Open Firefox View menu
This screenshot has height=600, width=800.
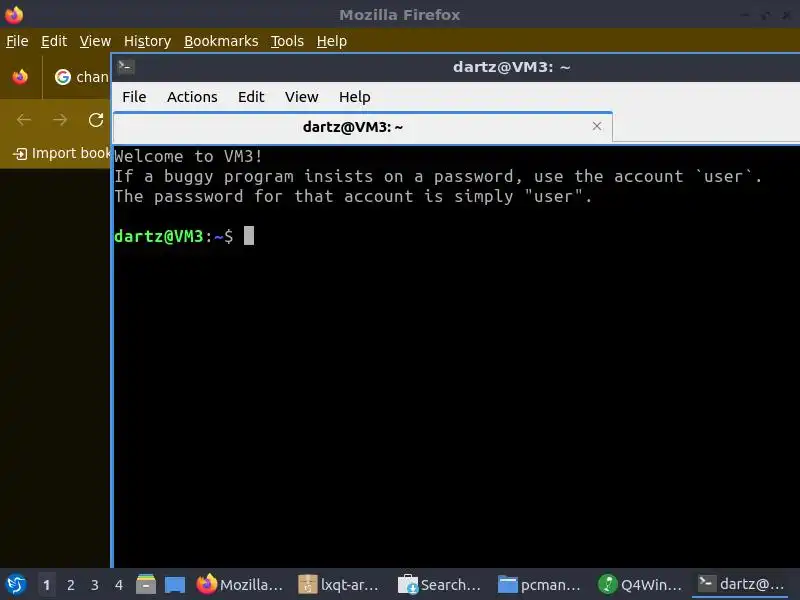(95, 41)
